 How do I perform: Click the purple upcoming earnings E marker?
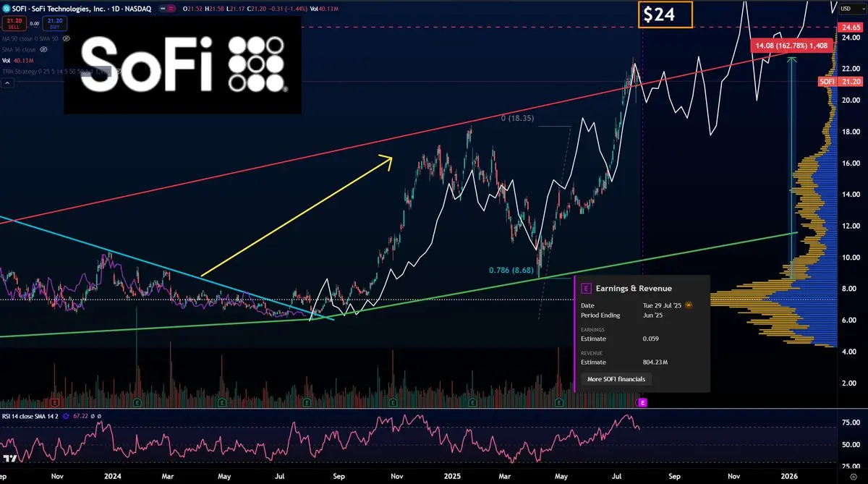click(642, 401)
